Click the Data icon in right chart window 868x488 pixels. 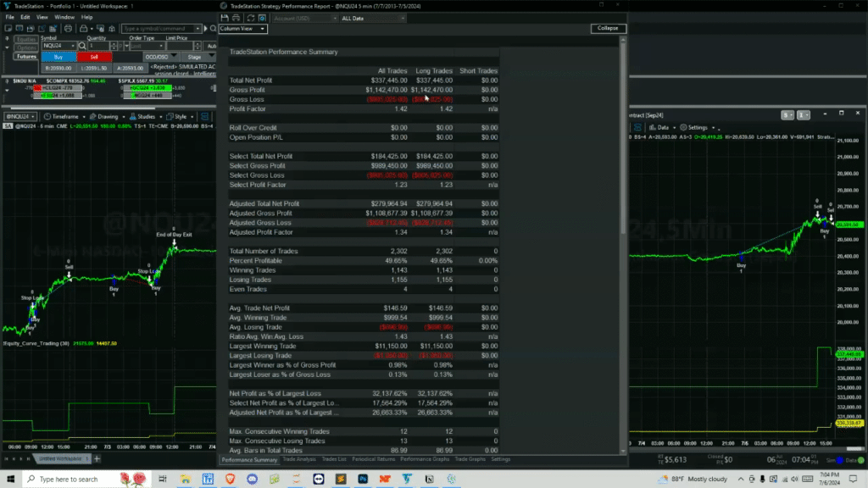[x=652, y=127]
